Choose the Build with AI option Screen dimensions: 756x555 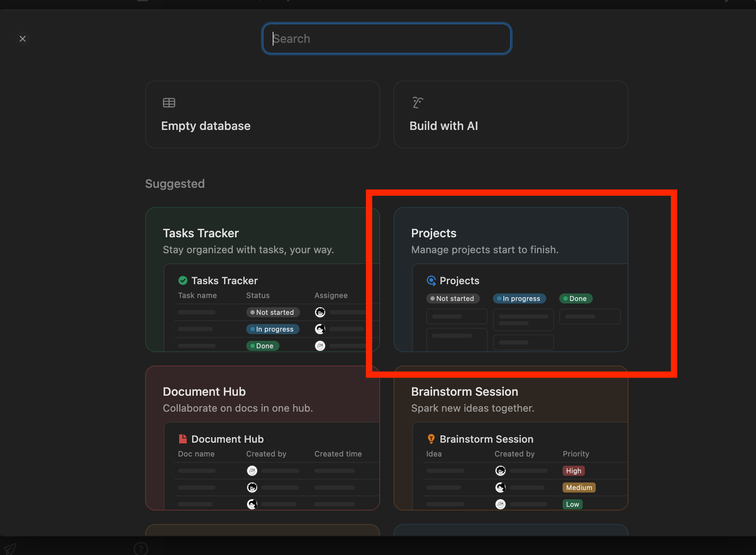[510, 114]
